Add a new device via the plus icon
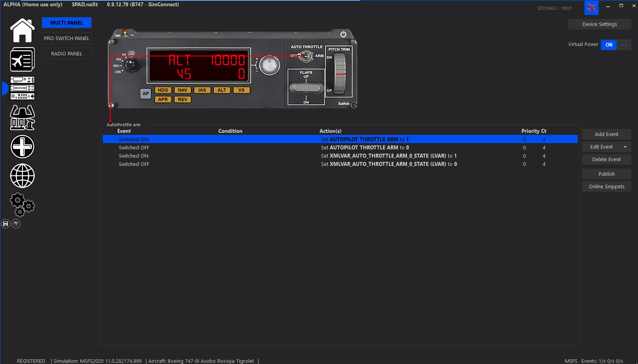Image resolution: width=638 pixels, height=364 pixels. (22, 147)
